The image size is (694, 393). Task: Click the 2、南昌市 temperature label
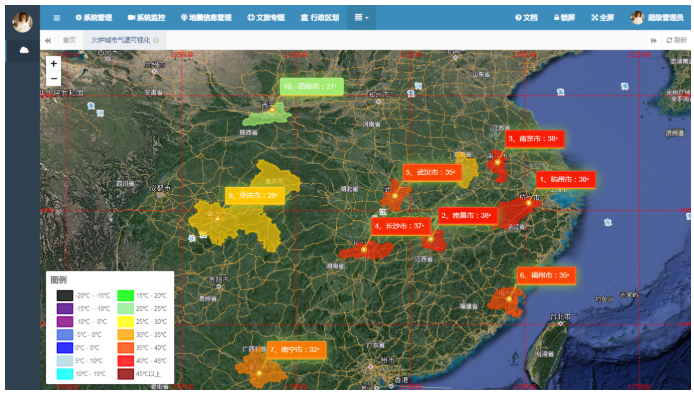click(x=468, y=216)
